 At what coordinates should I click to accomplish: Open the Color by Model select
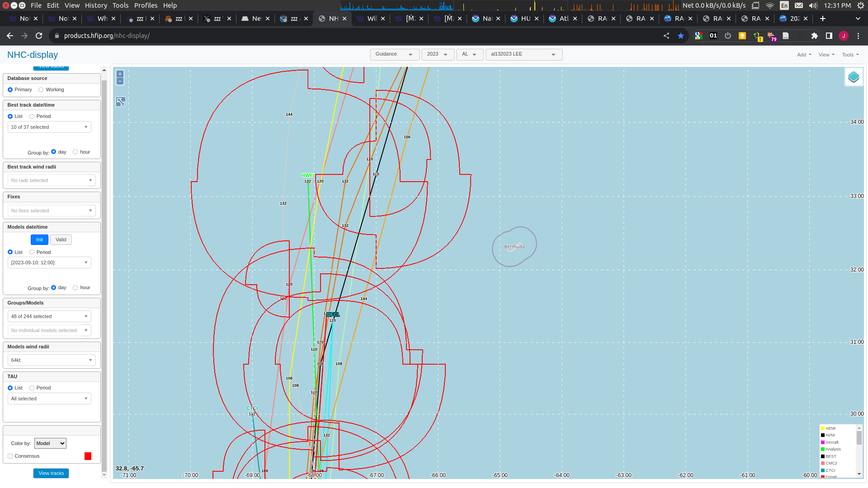pos(50,443)
